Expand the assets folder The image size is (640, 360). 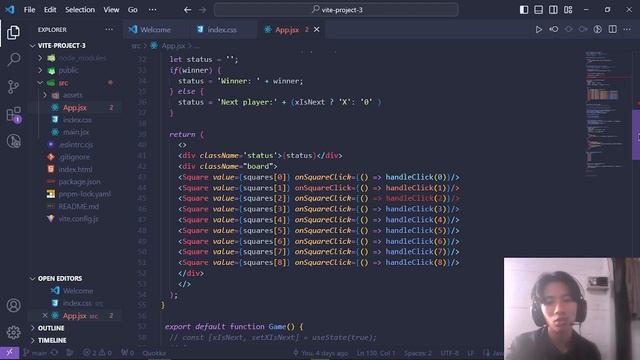[x=45, y=95]
